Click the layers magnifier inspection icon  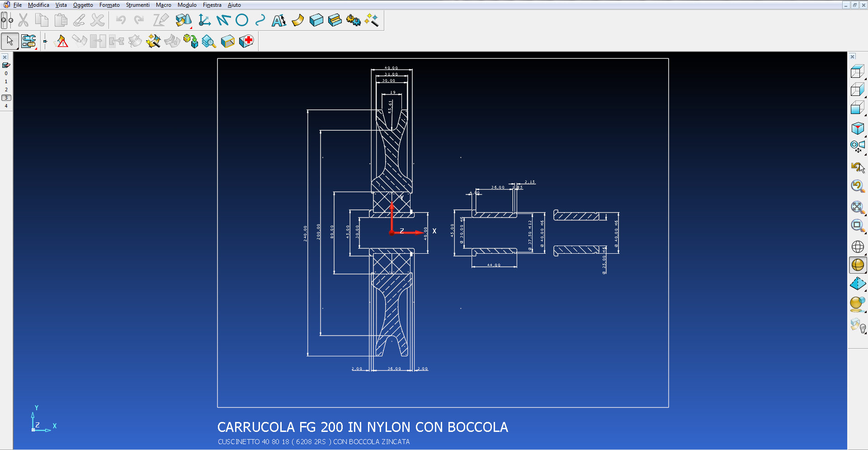[209, 41]
